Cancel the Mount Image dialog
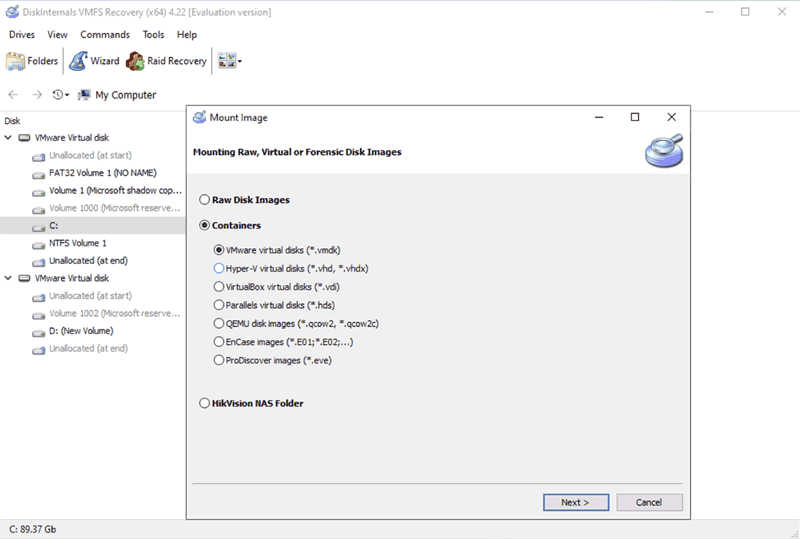Viewport: 800px width, 539px height. click(x=649, y=502)
